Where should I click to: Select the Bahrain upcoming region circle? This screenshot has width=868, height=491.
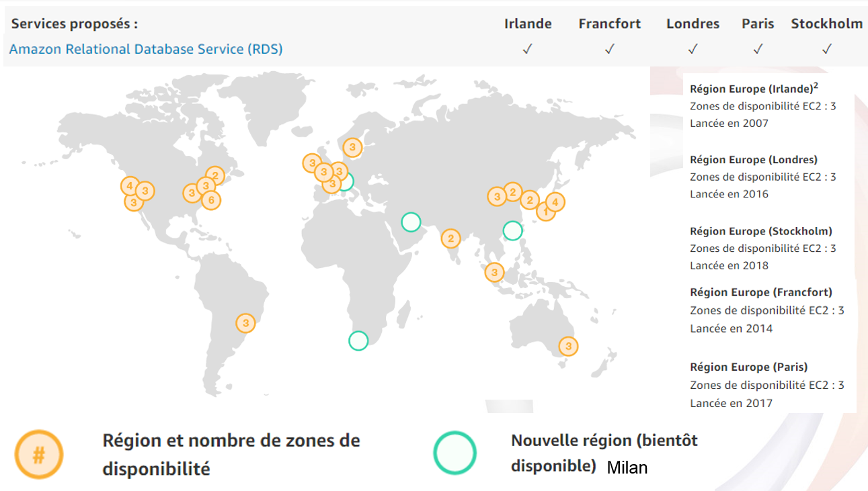[x=410, y=222]
